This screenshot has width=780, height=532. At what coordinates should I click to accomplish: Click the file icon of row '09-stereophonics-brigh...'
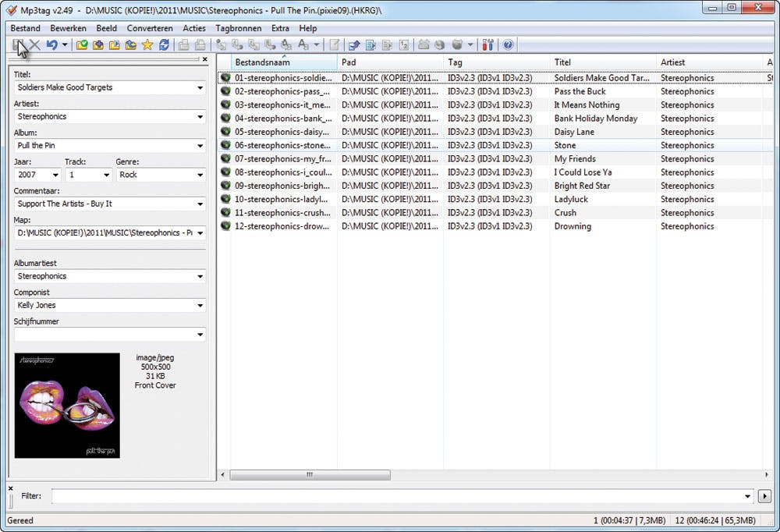pyautogui.click(x=225, y=185)
